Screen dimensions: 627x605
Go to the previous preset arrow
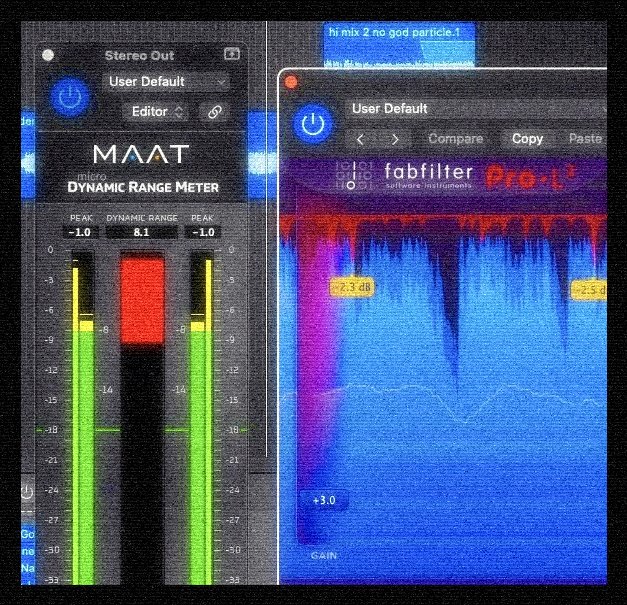click(360, 139)
